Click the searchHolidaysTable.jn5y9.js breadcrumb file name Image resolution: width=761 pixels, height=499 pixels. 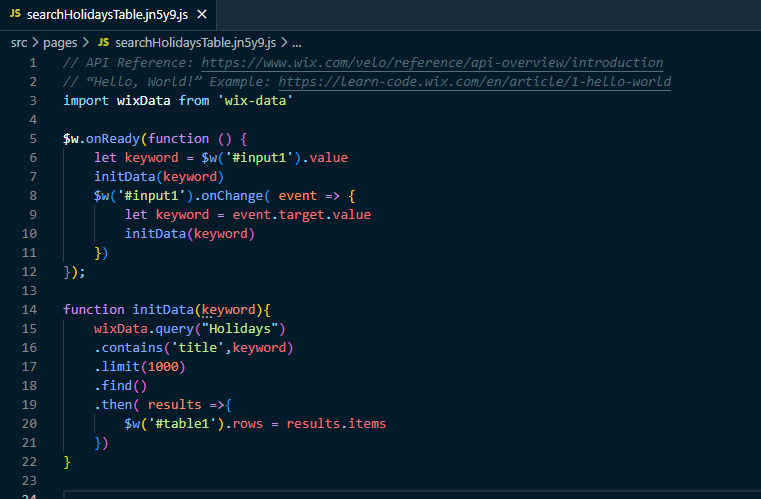[196, 43]
